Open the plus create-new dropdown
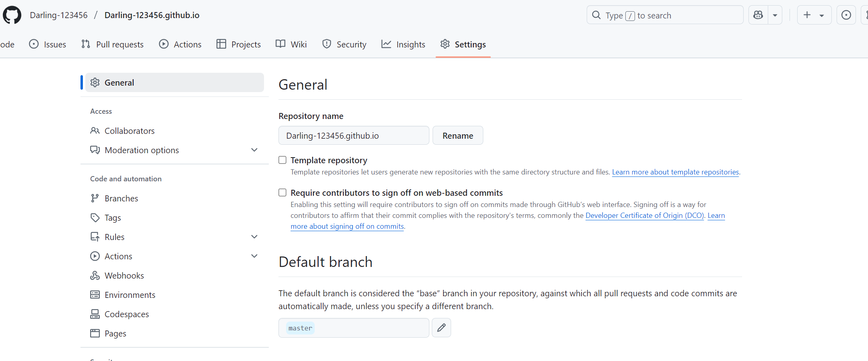This screenshot has height=361, width=868. (x=814, y=15)
